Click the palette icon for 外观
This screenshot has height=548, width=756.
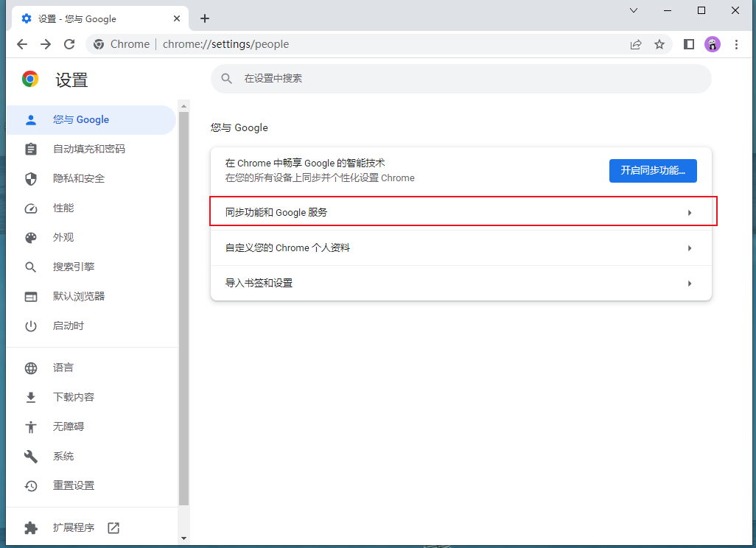(31, 238)
